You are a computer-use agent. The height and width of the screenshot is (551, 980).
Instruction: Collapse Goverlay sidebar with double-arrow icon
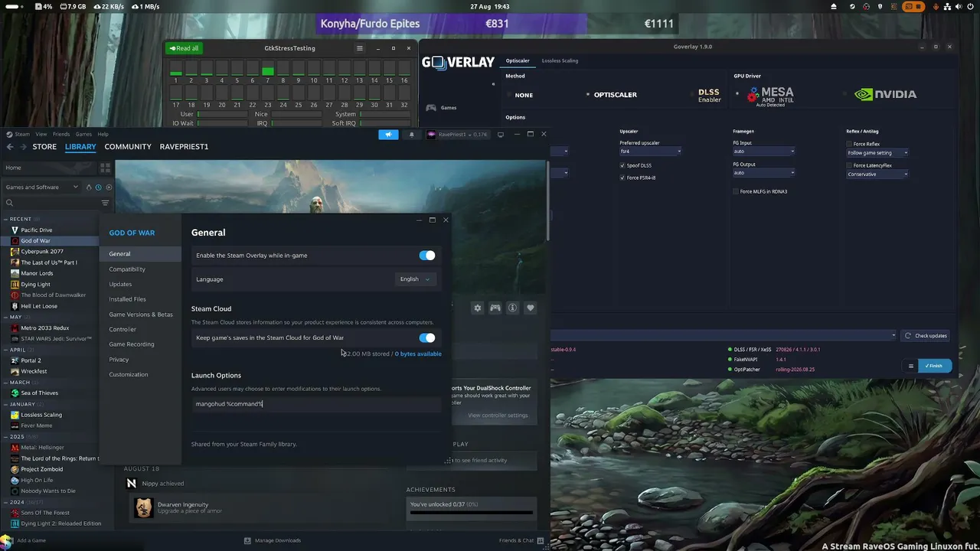(x=494, y=84)
